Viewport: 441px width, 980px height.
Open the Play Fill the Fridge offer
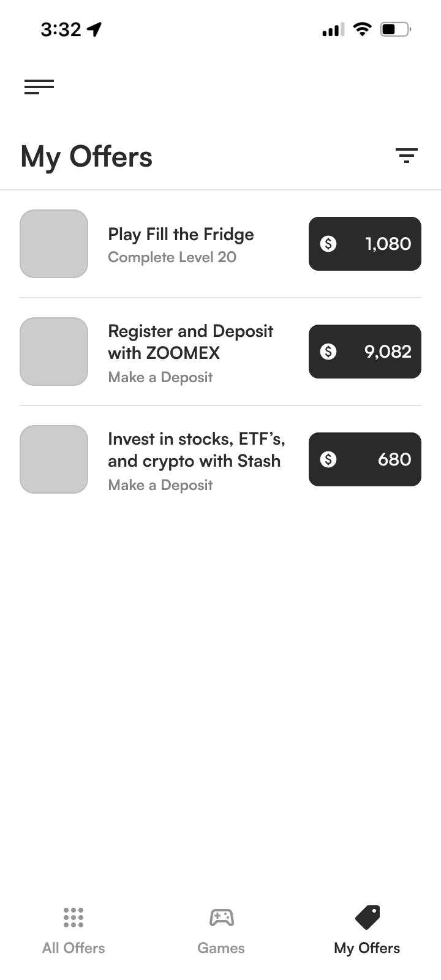pos(181,235)
